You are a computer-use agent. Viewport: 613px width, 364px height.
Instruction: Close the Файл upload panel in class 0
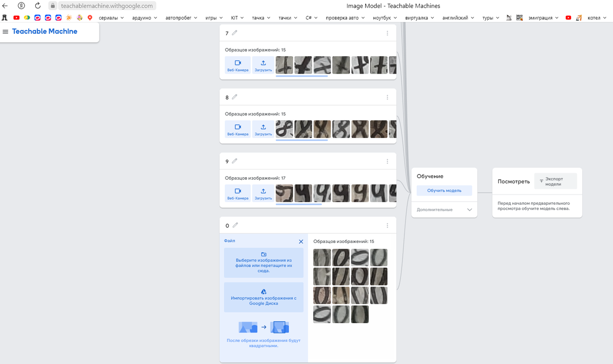click(301, 241)
